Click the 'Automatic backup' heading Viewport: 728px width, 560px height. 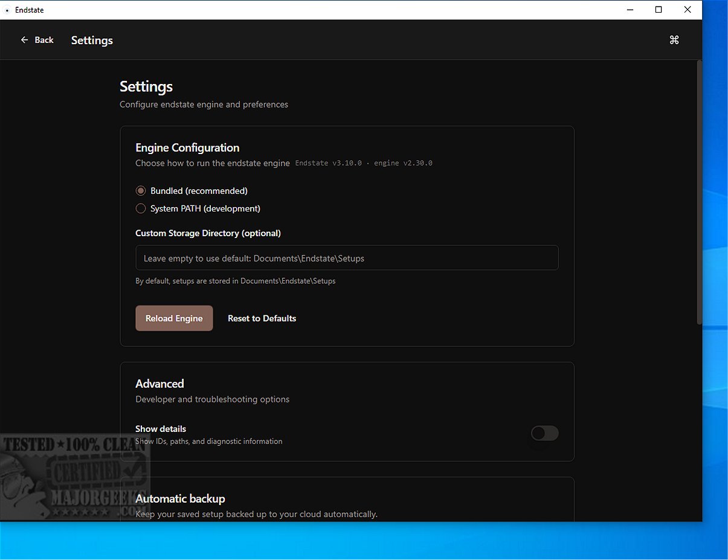[180, 498]
